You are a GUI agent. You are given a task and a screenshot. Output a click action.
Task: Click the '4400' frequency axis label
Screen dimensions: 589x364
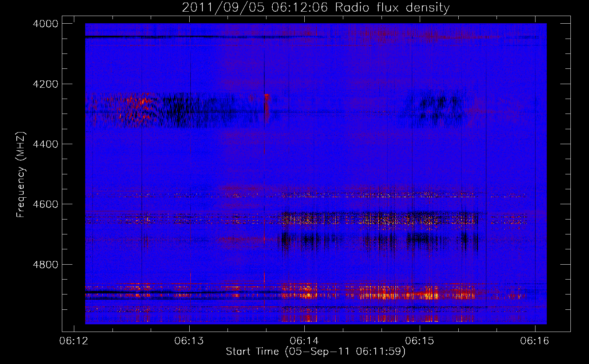[46, 144]
